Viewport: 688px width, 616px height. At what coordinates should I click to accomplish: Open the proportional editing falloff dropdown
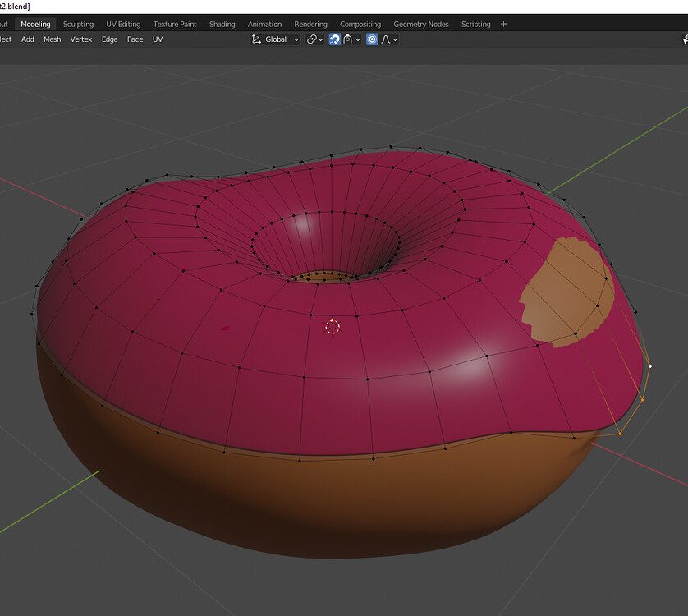393,39
